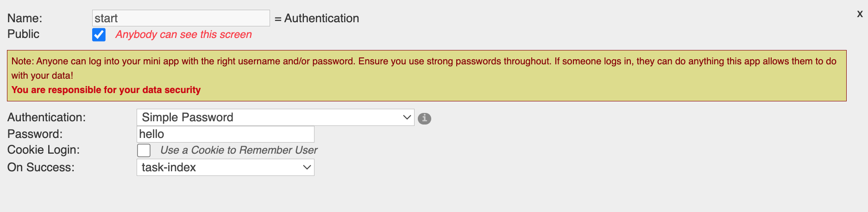
Task: Click the On Success: label
Action: [x=41, y=168]
